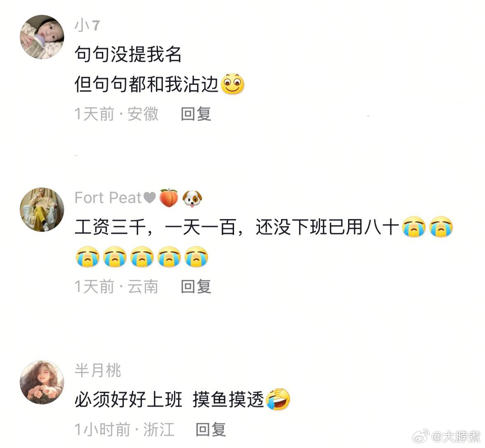Click the dog face emoji beside Fort Peat

pos(192,198)
